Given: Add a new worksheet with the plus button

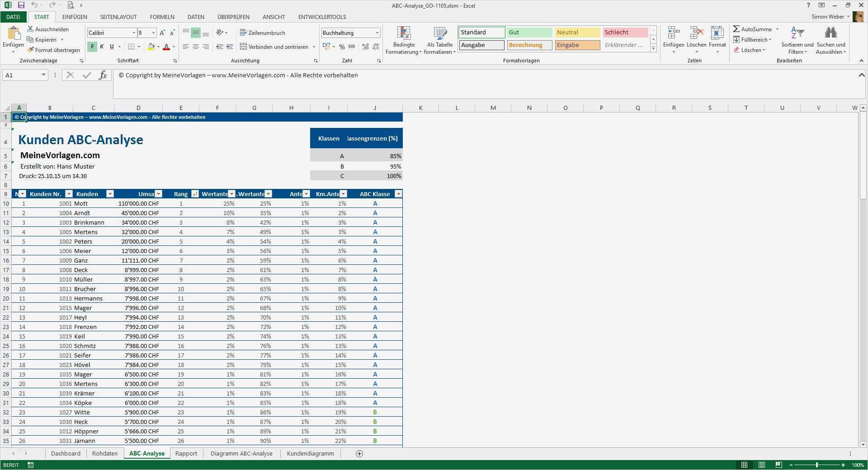Looking at the screenshot, I should pos(359,453).
